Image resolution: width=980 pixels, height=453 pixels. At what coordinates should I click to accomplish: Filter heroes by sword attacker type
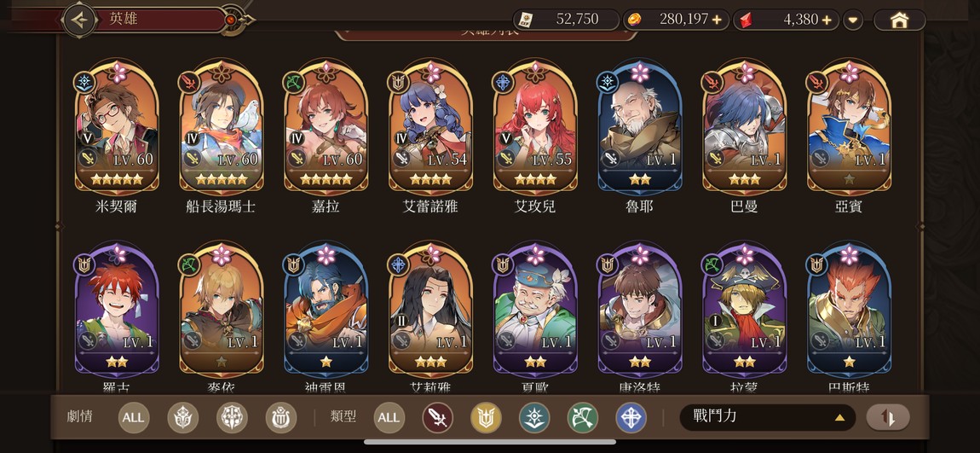(x=437, y=418)
